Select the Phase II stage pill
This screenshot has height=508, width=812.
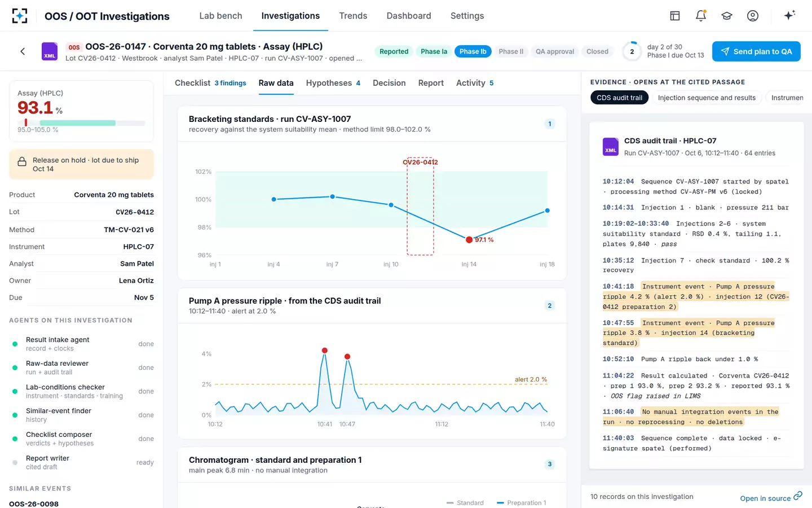tap(511, 51)
